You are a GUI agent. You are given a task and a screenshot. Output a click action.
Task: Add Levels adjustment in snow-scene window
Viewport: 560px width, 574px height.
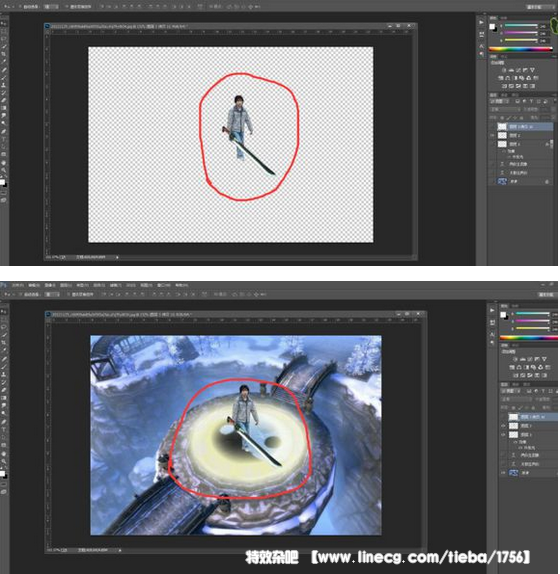click(x=523, y=359)
